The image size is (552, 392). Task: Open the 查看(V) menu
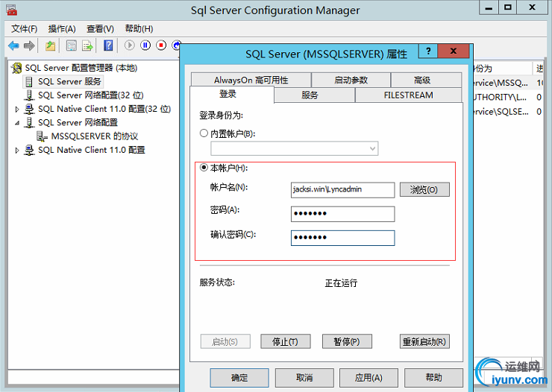click(101, 29)
